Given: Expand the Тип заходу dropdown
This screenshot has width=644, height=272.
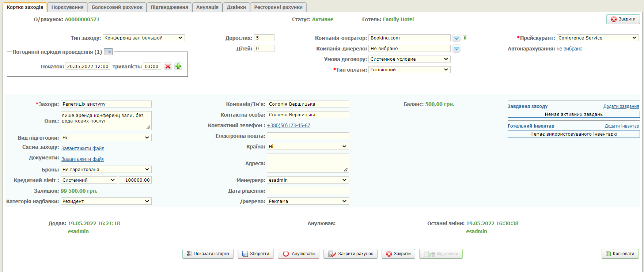Looking at the screenshot, I should pyautogui.click(x=144, y=38).
